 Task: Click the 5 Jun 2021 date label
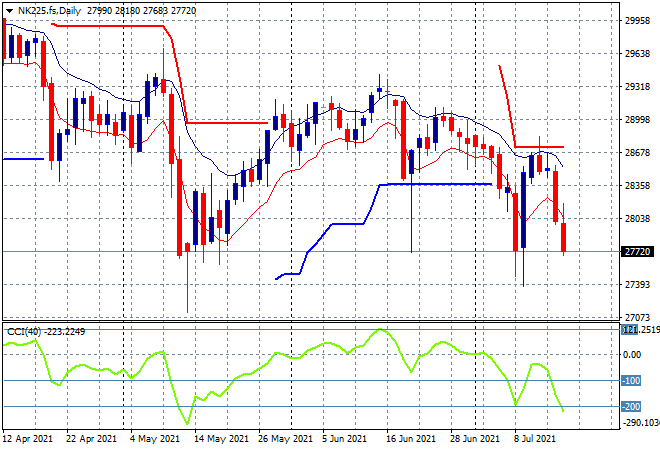click(345, 439)
